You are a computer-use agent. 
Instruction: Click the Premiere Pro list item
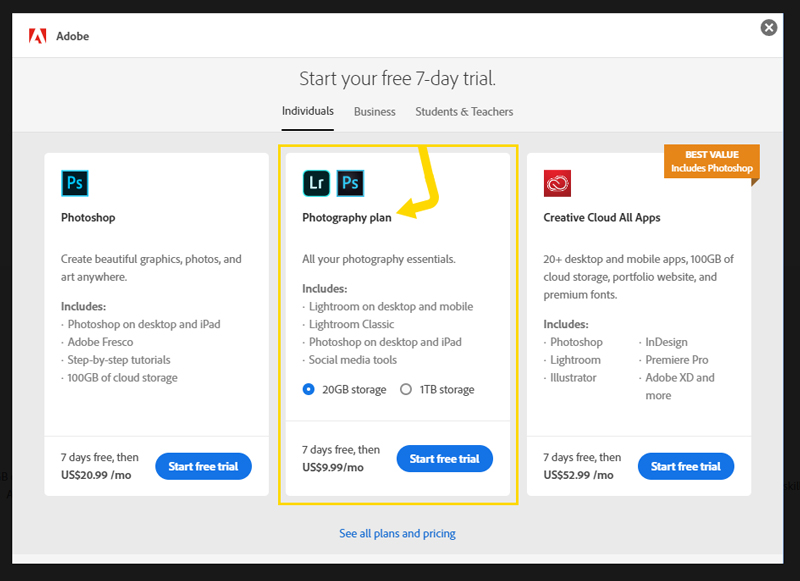[677, 360]
